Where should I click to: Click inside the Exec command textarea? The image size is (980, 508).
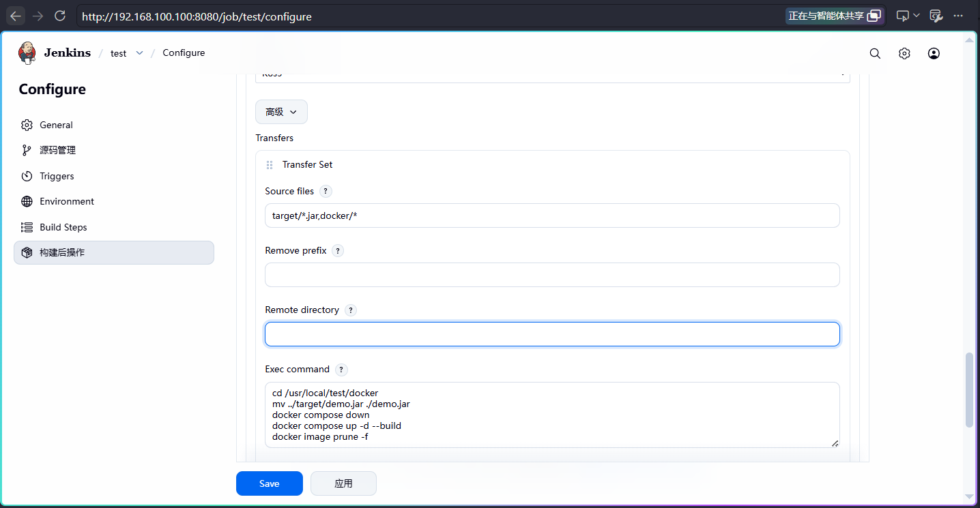[552, 415]
